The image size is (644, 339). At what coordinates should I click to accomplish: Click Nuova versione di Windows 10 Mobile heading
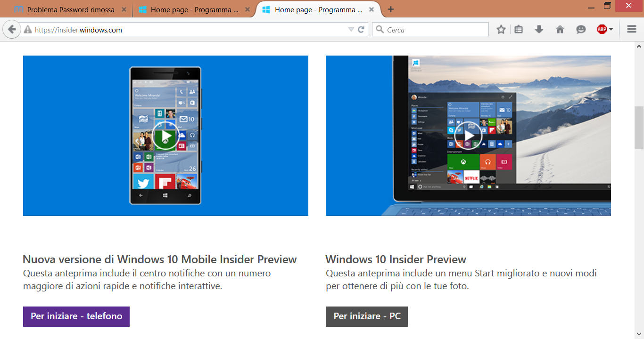(x=160, y=259)
